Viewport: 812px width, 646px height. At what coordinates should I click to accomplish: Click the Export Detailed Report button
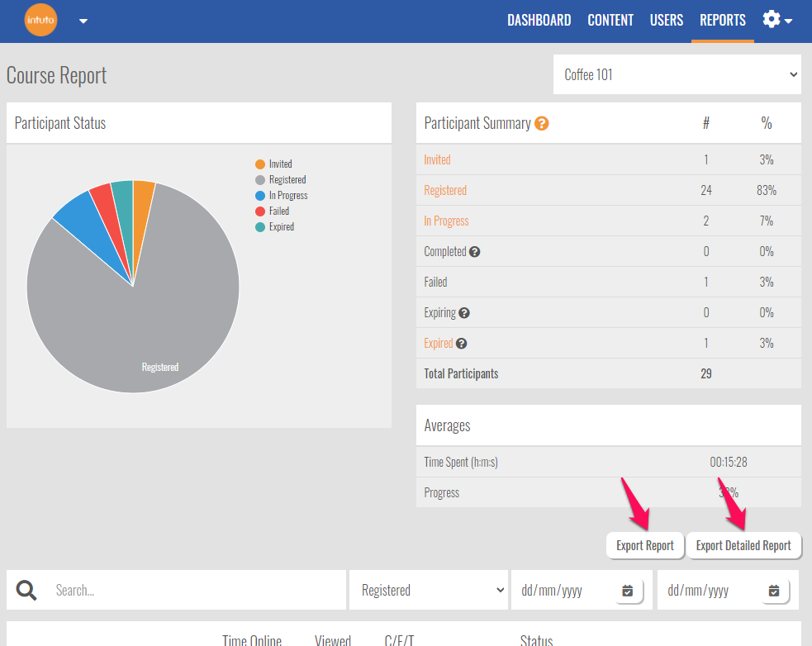click(743, 546)
